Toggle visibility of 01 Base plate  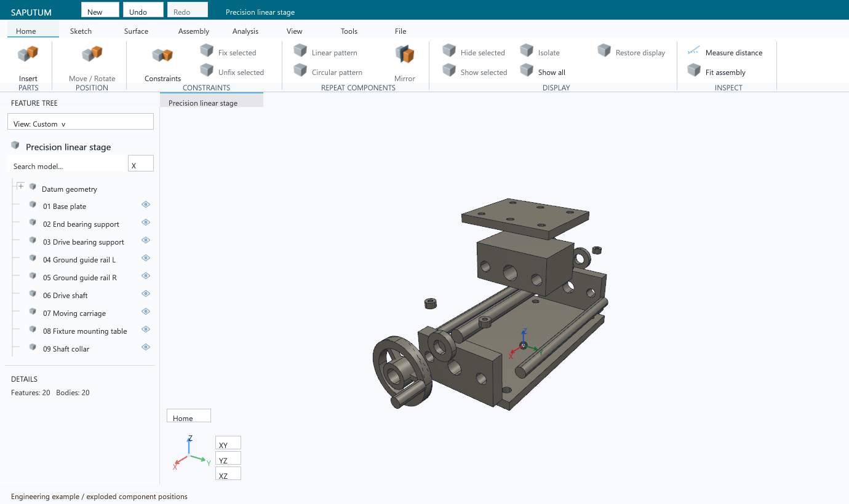(146, 205)
